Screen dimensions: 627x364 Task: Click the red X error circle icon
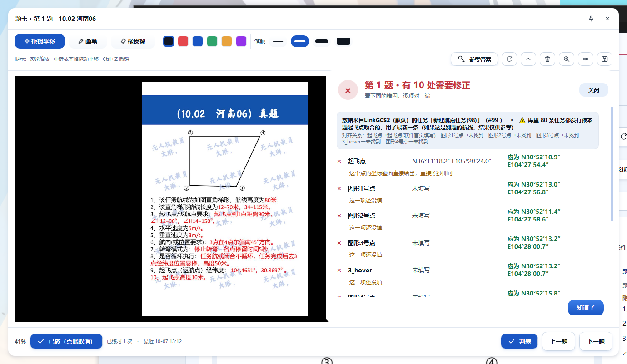pos(348,90)
